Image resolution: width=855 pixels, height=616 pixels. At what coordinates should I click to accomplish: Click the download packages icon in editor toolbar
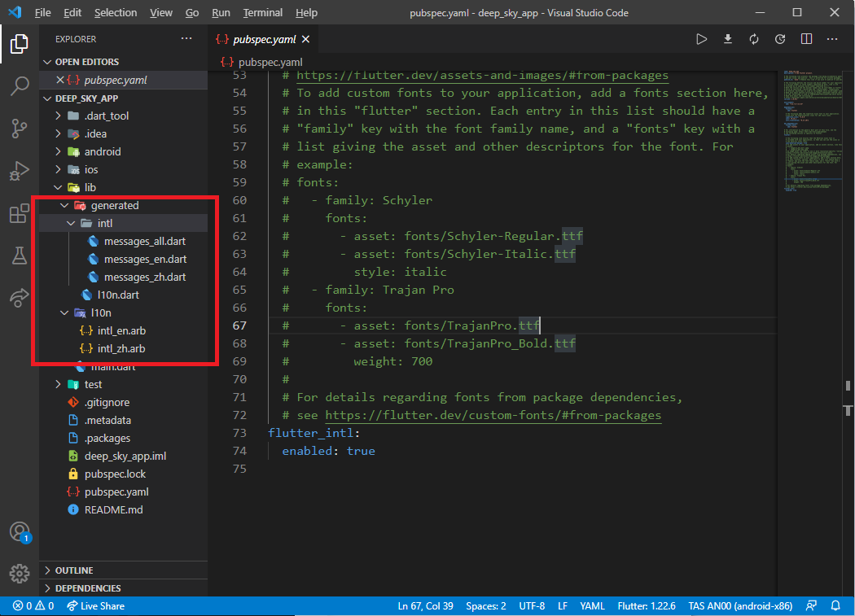click(x=727, y=39)
